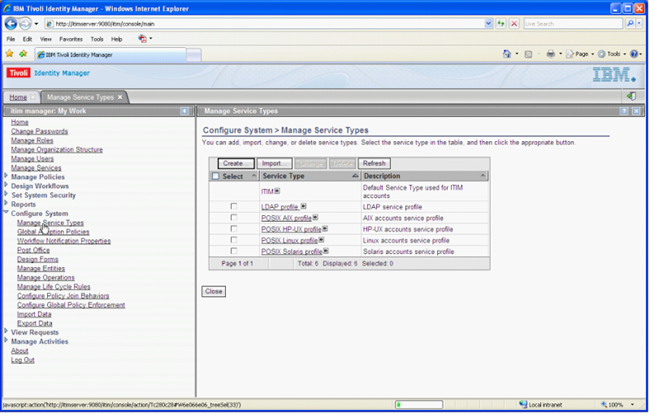Toggle the Select all checkbox in table header
Image resolution: width=650 pixels, height=414 pixels.
pyautogui.click(x=216, y=176)
